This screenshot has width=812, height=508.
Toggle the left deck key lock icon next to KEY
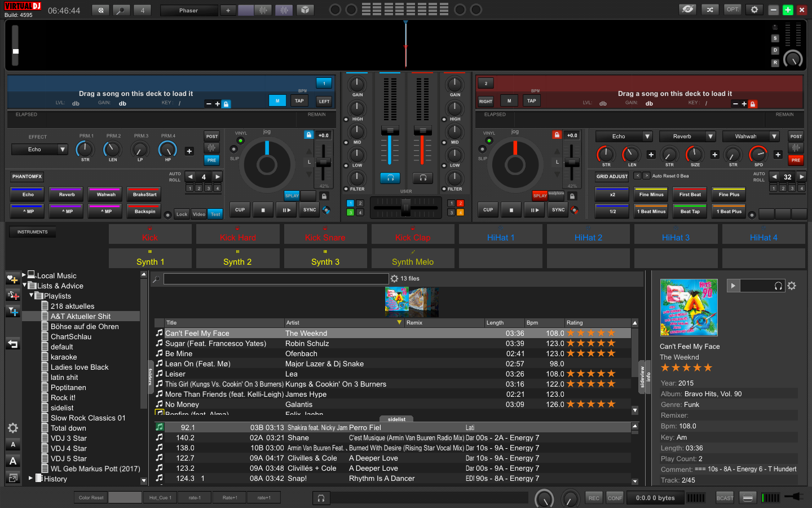[226, 104]
